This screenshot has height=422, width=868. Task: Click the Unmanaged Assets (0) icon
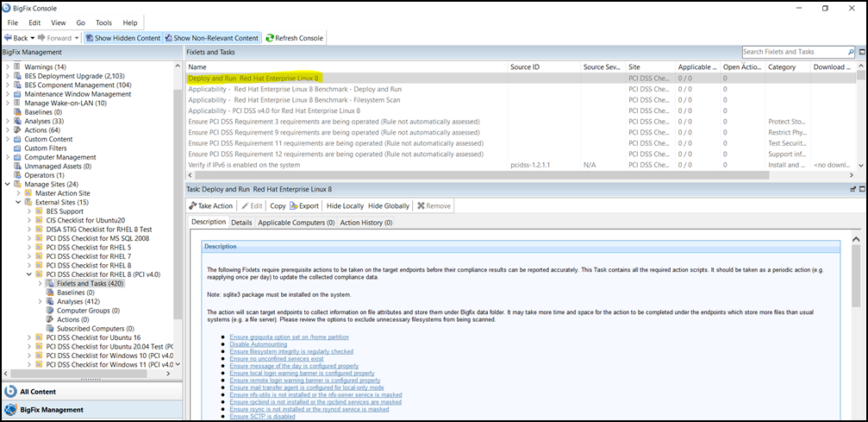pyautogui.click(x=18, y=166)
